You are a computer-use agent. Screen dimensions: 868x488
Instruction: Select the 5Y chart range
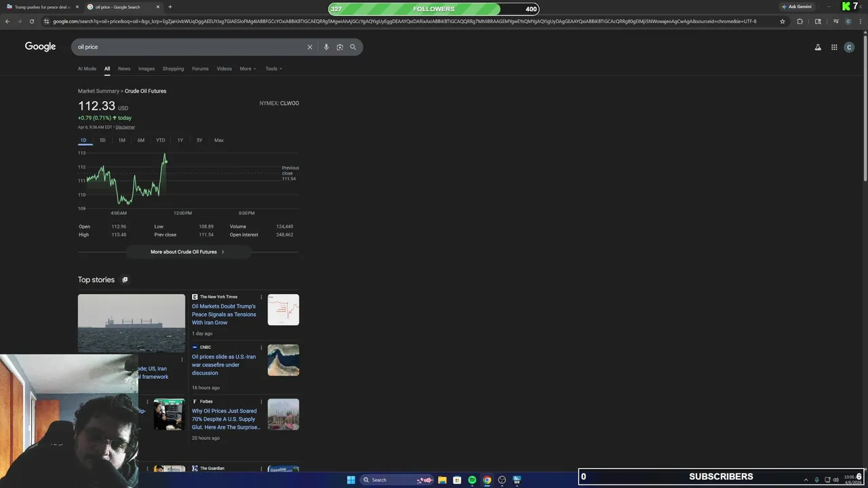199,140
